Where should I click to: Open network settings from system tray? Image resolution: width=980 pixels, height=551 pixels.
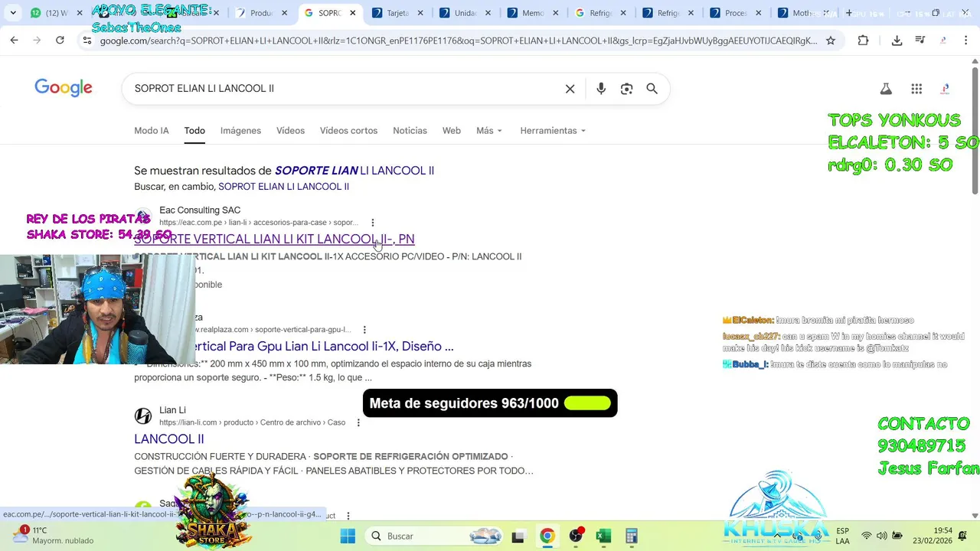866,536
